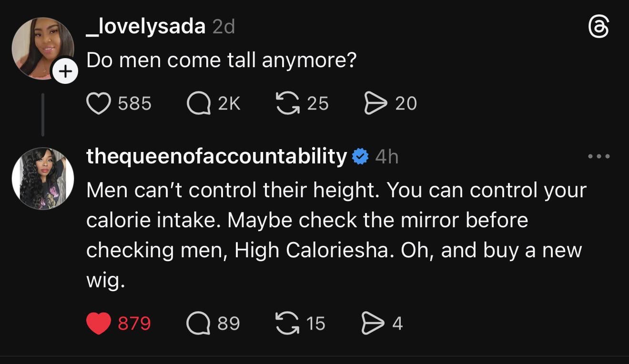Unlike thequeenofaccountability's reply (red heart)
This screenshot has height=364, width=629.
pos(99,324)
